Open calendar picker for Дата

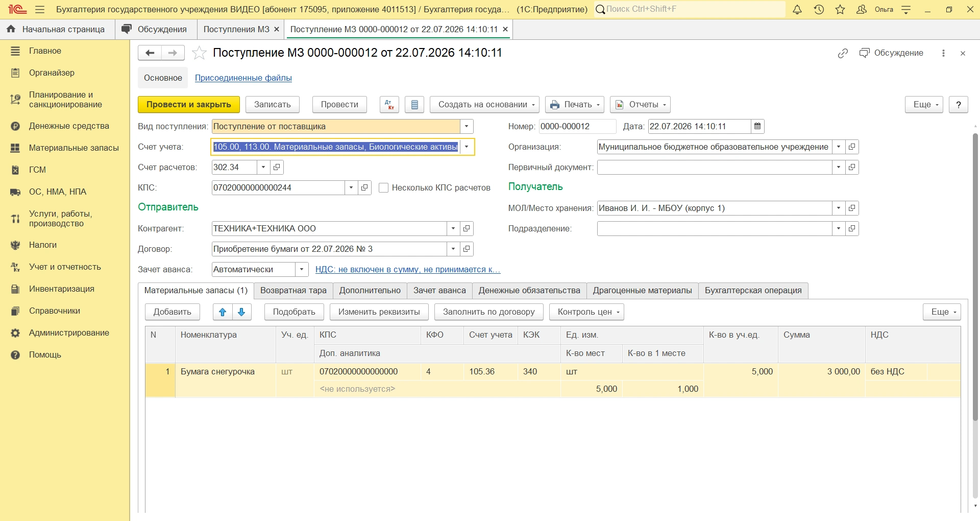757,126
